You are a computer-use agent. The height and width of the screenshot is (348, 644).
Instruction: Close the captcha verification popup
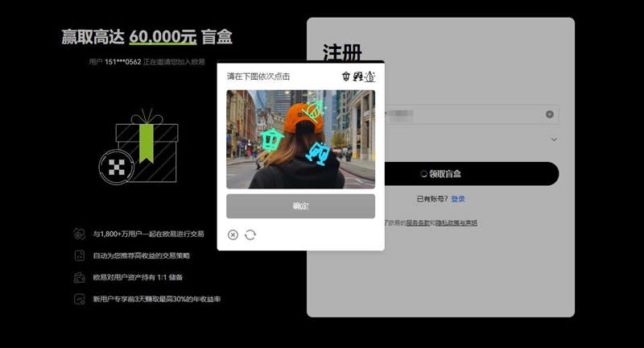point(233,234)
